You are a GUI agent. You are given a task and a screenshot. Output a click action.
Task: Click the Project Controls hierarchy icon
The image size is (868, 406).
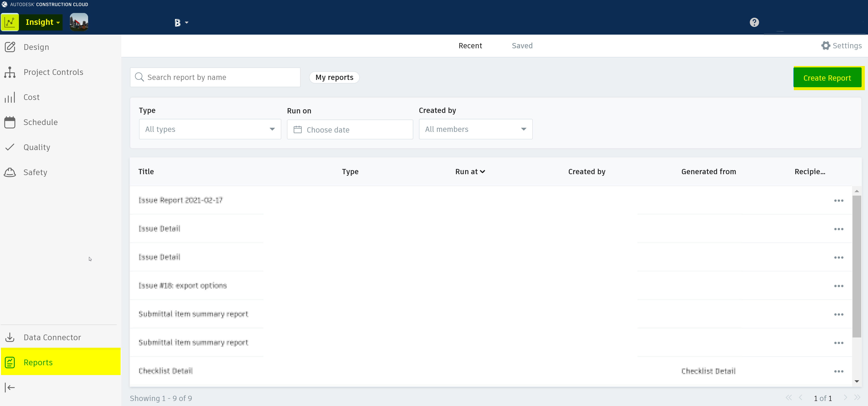pyautogui.click(x=10, y=72)
